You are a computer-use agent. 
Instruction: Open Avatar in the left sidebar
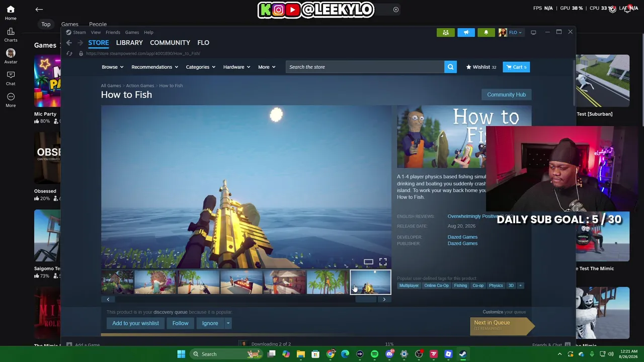pyautogui.click(x=11, y=56)
